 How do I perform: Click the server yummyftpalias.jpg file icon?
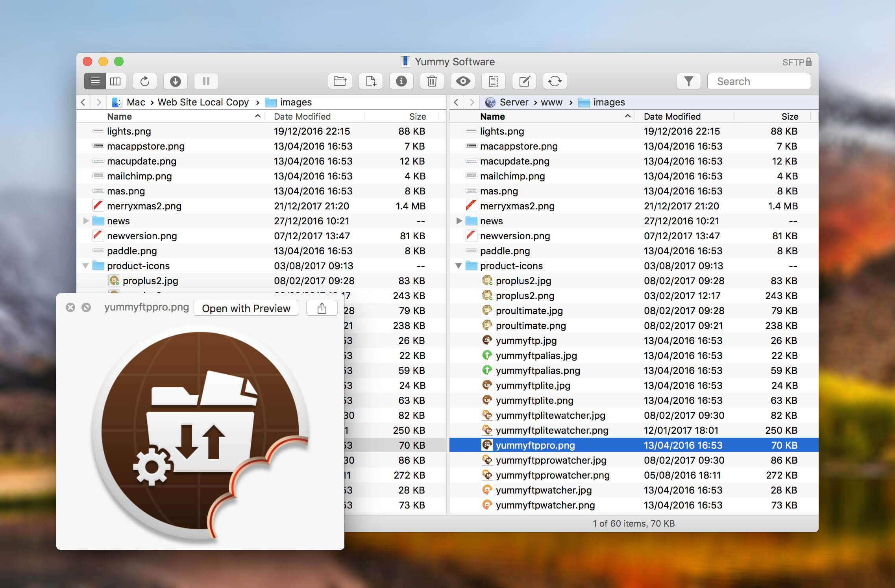point(487,355)
